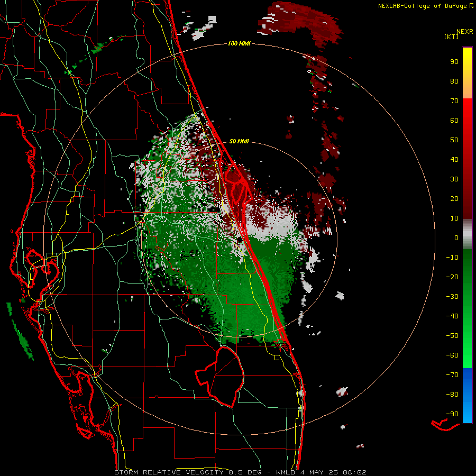Select the 0 value on velocity scale
Viewport: 476px width, 476px height.
point(456,238)
